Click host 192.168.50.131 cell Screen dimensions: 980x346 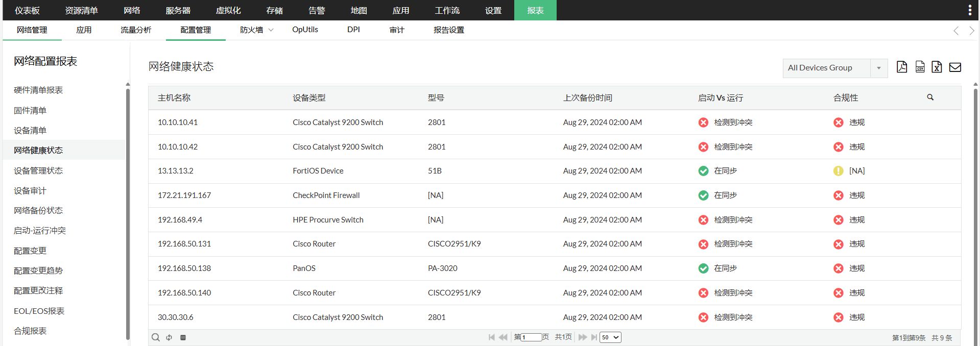click(x=184, y=244)
